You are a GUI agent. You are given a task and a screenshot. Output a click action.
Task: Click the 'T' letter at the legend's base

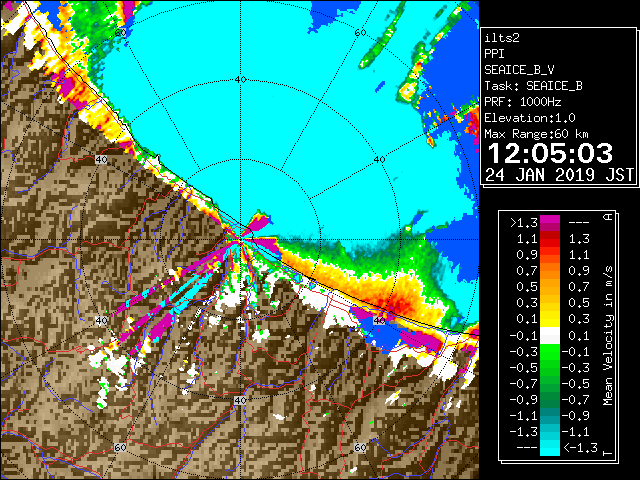[608, 453]
